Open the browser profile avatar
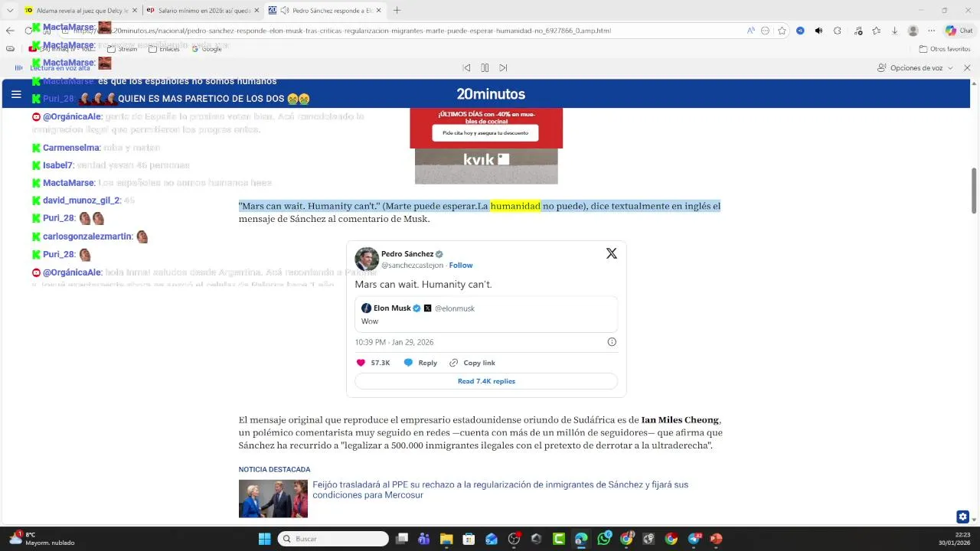980x551 pixels. 913,31
